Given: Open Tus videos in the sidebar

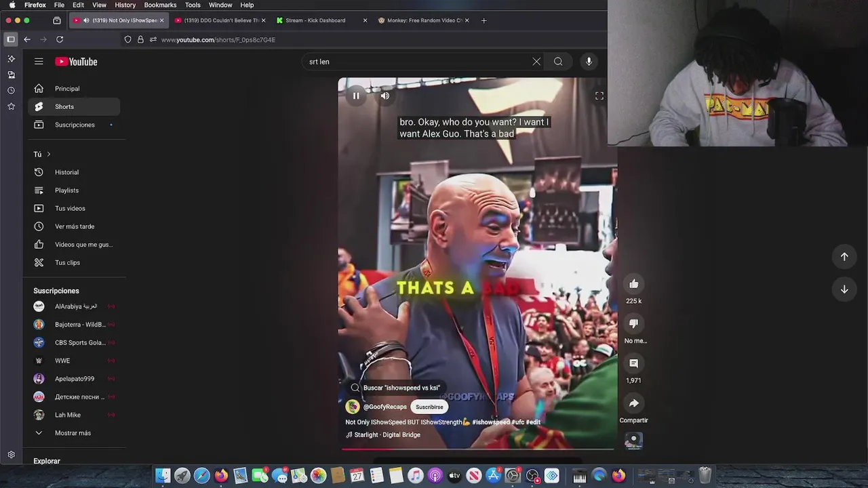Looking at the screenshot, I should (x=74, y=208).
